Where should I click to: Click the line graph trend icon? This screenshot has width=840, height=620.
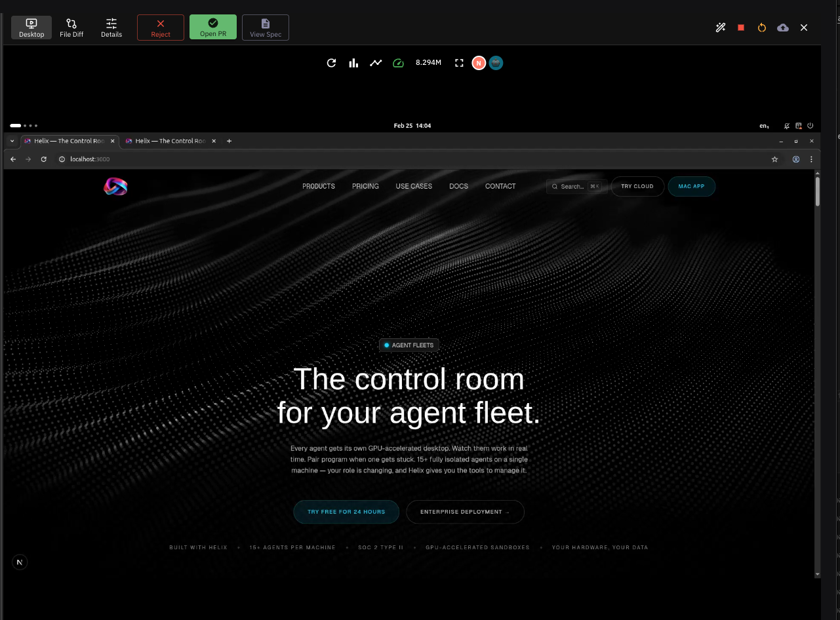pyautogui.click(x=375, y=63)
